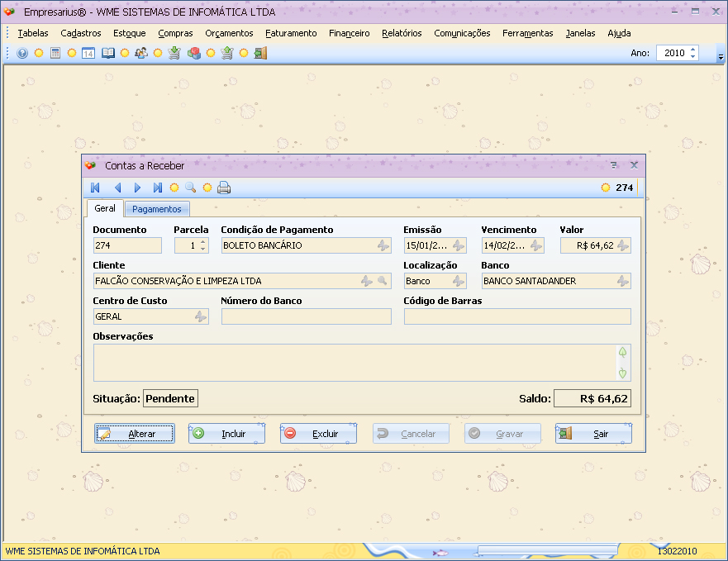
Task: Click the colored cubes stock icon
Action: click(194, 53)
